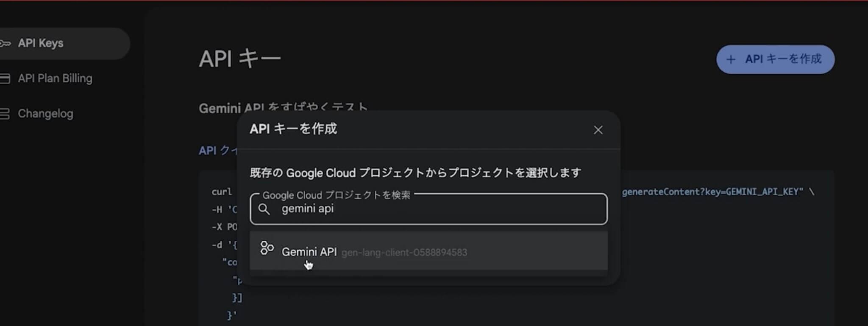Screen dimensions: 868x326
Task: Open the partially hidden API quickstart link
Action: click(x=218, y=151)
